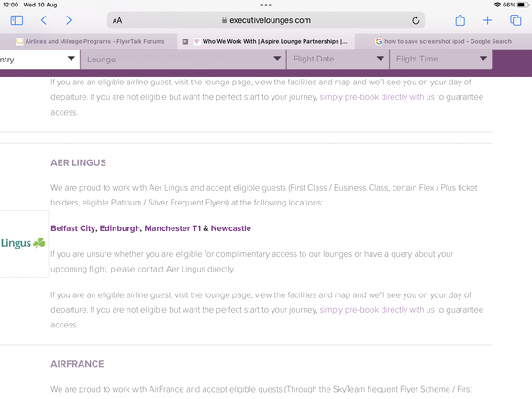532x399 pixels.
Task: Tap the Wi-Fi status icon
Action: point(497,5)
